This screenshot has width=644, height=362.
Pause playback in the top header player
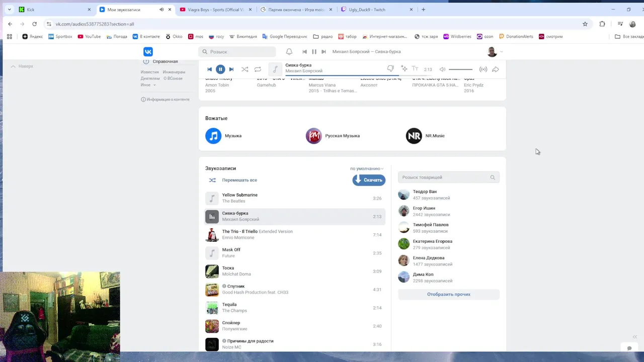(x=314, y=52)
